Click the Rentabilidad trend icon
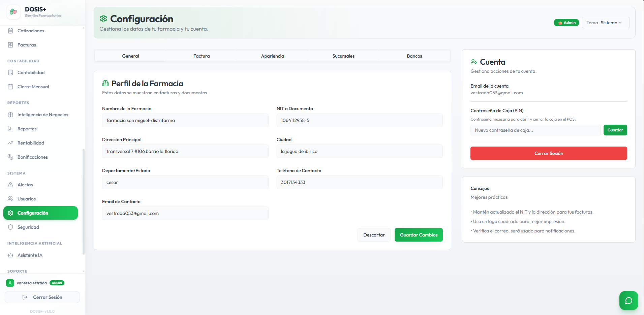The image size is (644, 315). pyautogui.click(x=10, y=143)
